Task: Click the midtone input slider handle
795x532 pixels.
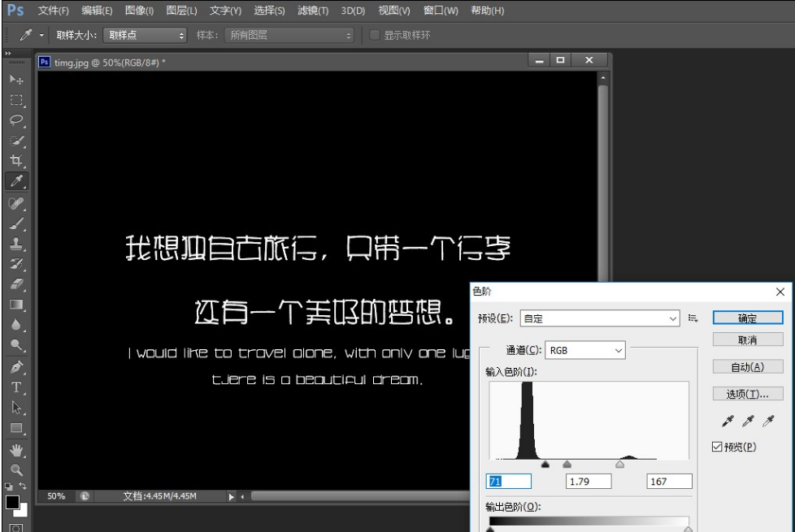Action: (x=567, y=464)
